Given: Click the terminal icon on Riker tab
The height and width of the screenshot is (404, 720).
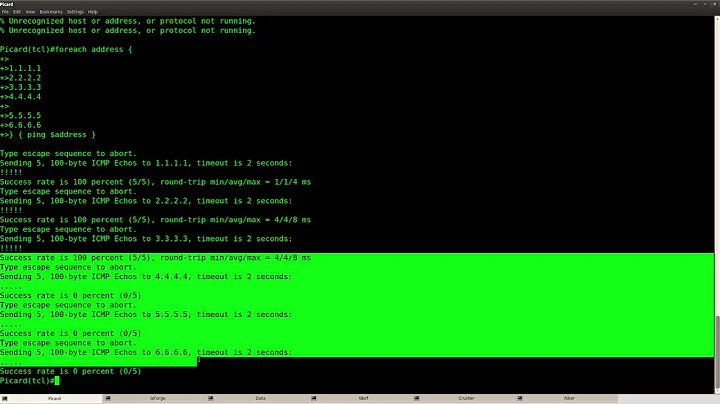Looking at the screenshot, I should coord(520,398).
